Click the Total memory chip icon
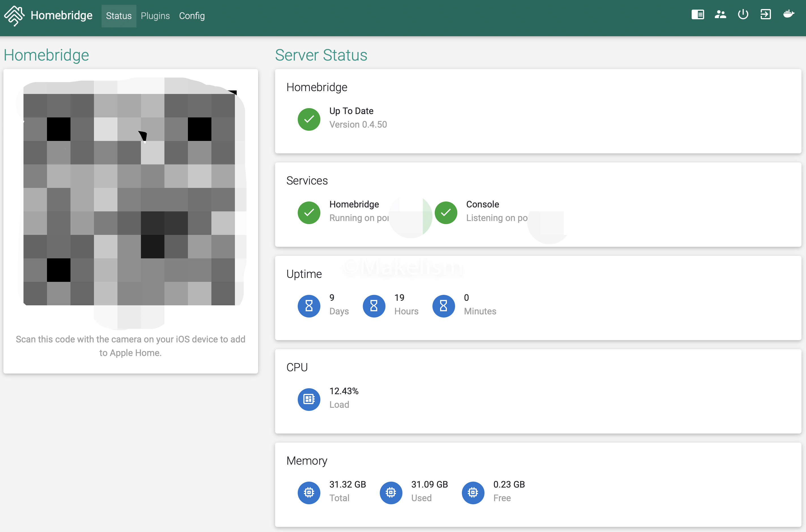Image resolution: width=806 pixels, height=532 pixels. click(309, 493)
